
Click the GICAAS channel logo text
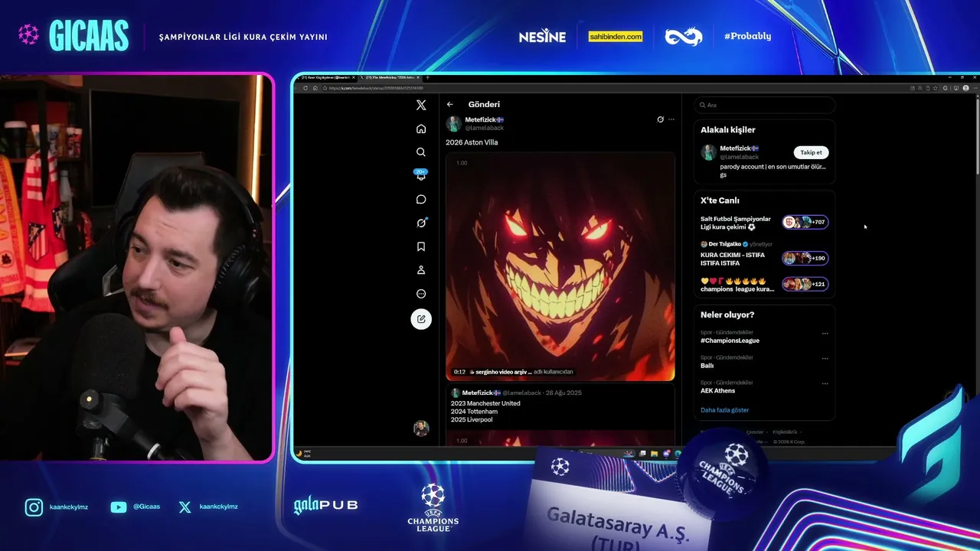tap(89, 36)
